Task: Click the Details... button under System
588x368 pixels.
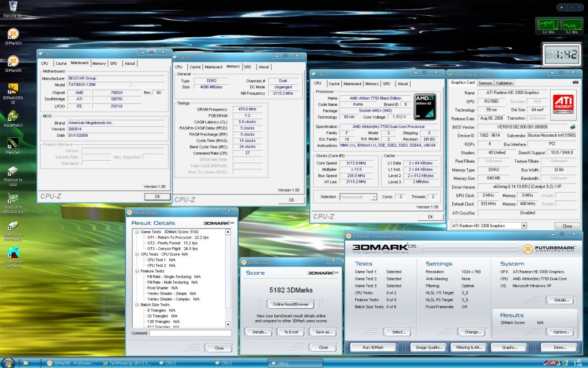Action: (x=561, y=300)
